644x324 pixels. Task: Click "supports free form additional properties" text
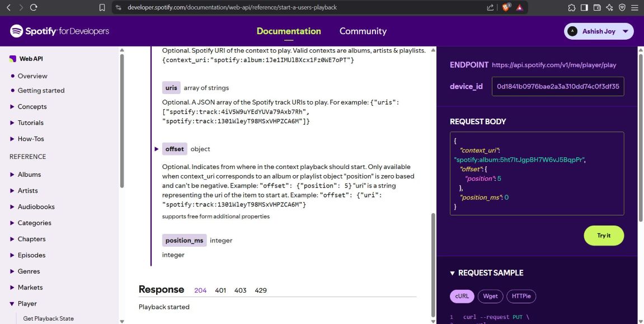pos(215,217)
